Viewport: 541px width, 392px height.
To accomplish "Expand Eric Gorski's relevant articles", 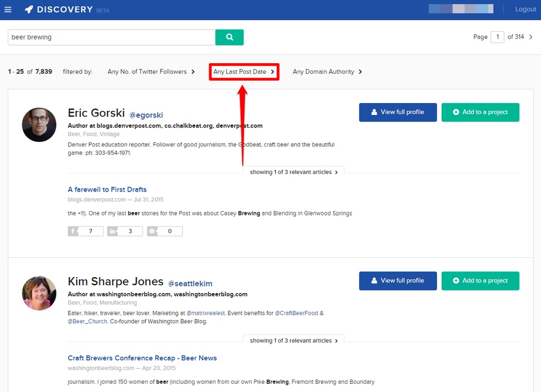I will pyautogui.click(x=294, y=172).
